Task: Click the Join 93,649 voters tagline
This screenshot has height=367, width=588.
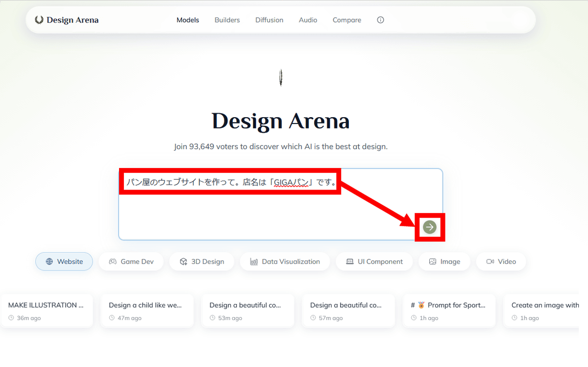Action: coord(281,147)
